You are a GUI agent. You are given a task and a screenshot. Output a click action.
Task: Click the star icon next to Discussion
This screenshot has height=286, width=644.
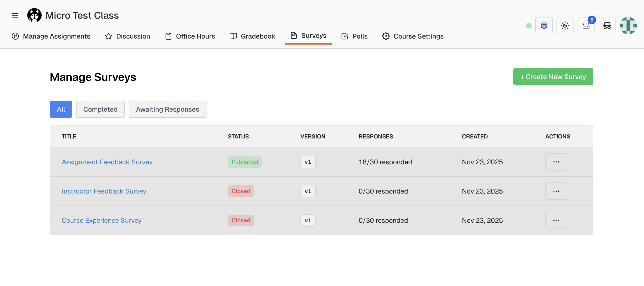click(108, 36)
